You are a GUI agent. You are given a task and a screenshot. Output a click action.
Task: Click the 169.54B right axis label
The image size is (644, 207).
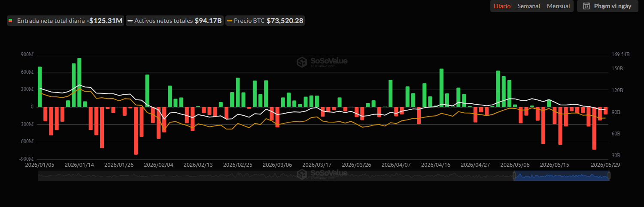pos(620,54)
